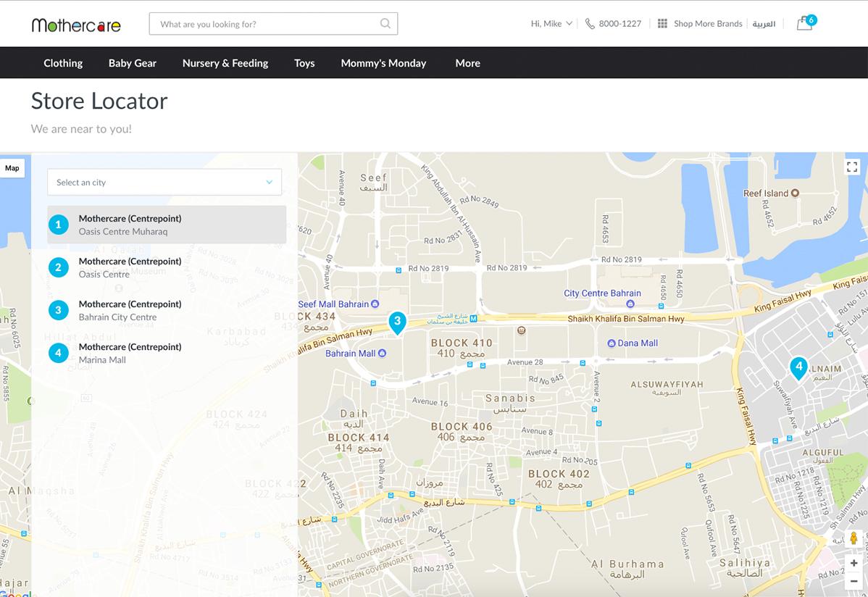Screen dimensions: 868x597
Task: Zoom out the map with minus button
Action: (x=854, y=581)
